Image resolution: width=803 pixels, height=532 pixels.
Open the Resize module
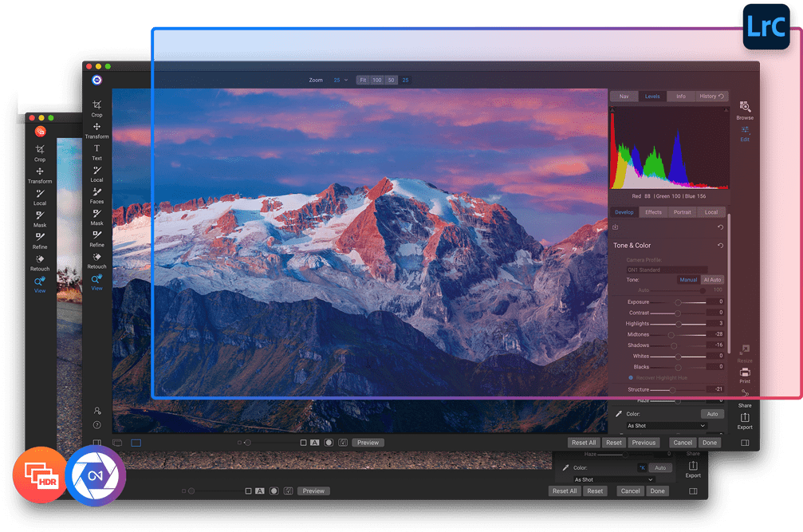745,354
